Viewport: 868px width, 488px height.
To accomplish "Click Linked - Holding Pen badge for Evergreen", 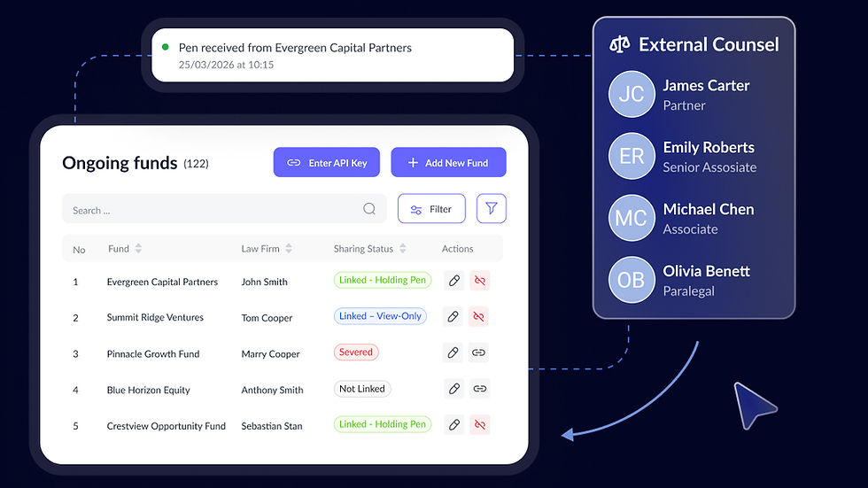I will [383, 280].
